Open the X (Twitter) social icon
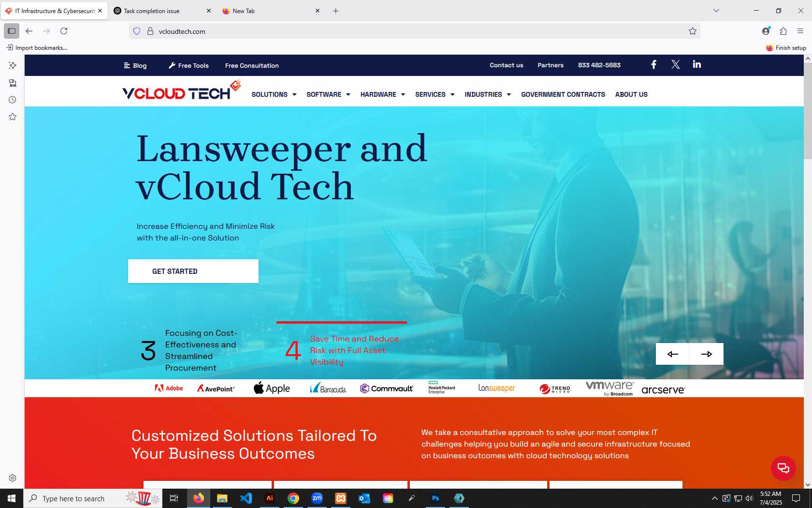812x508 pixels. click(675, 65)
